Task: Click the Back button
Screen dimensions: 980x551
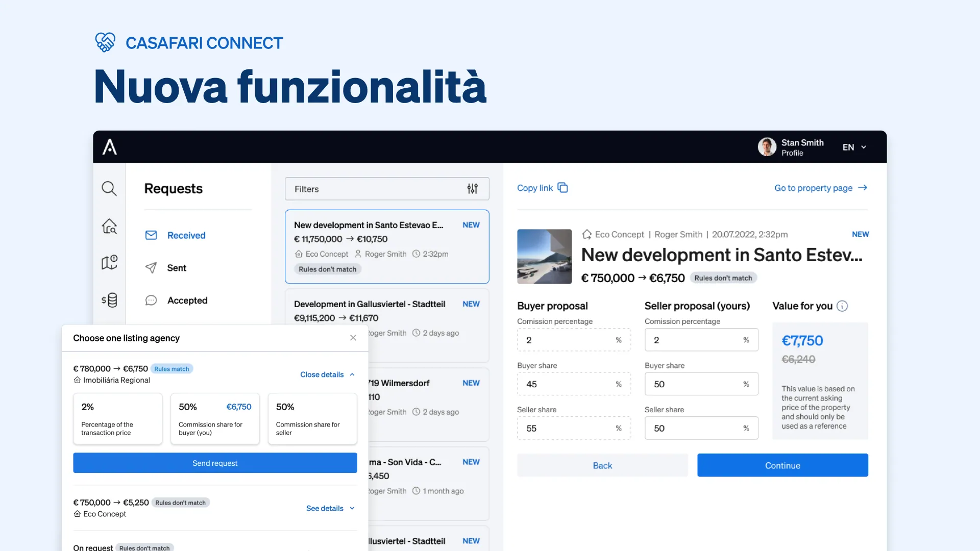Action: click(602, 465)
